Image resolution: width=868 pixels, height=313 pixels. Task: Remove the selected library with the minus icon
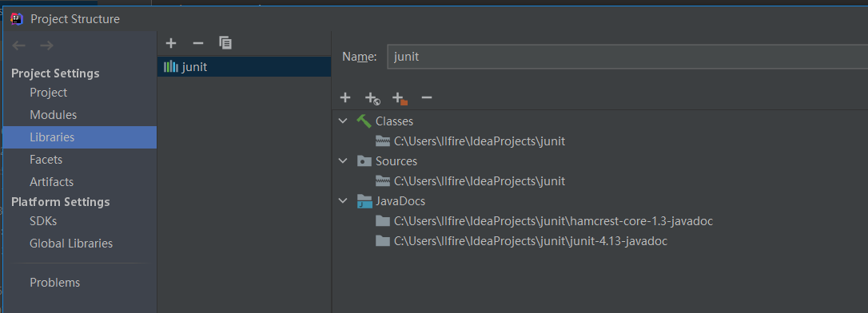pos(197,43)
